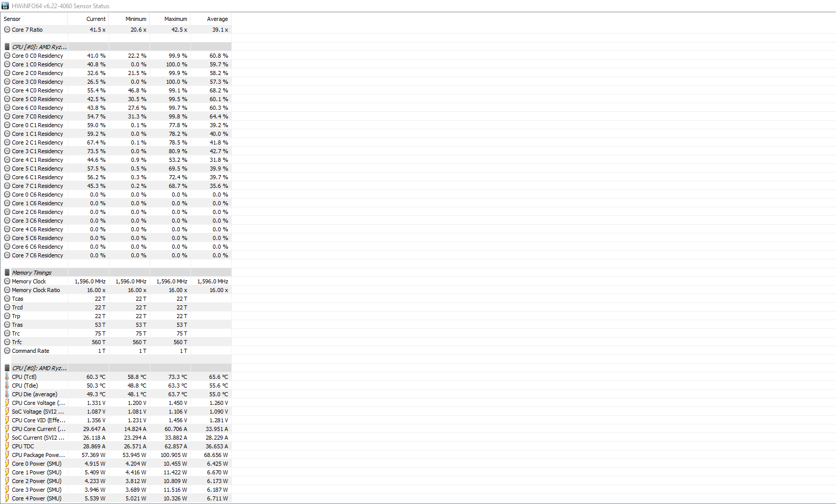The height and width of the screenshot is (504, 836).
Task: Click the Maximum column header
Action: [176, 19]
